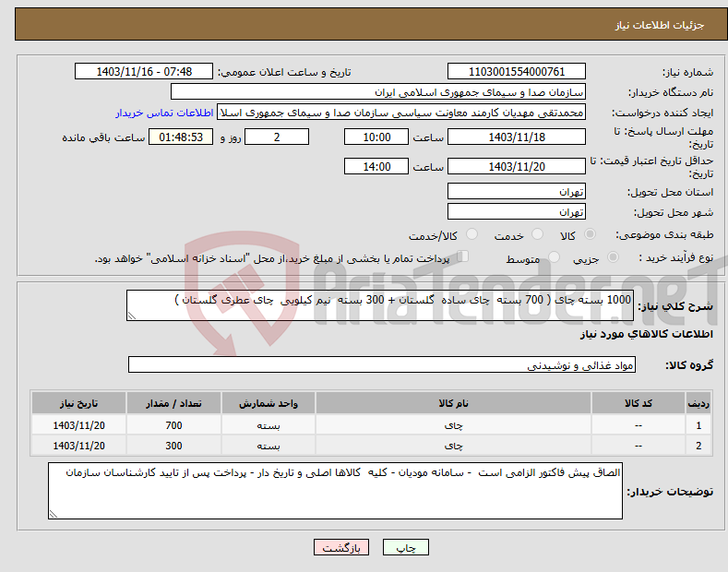Click quantity cell 300 in row 2
This screenshot has width=728, height=572.
pos(173,446)
